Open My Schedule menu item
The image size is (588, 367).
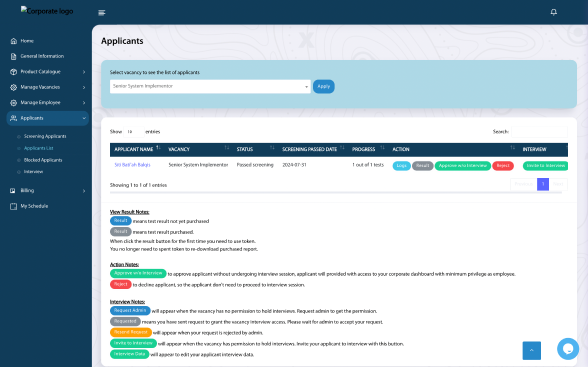point(34,206)
